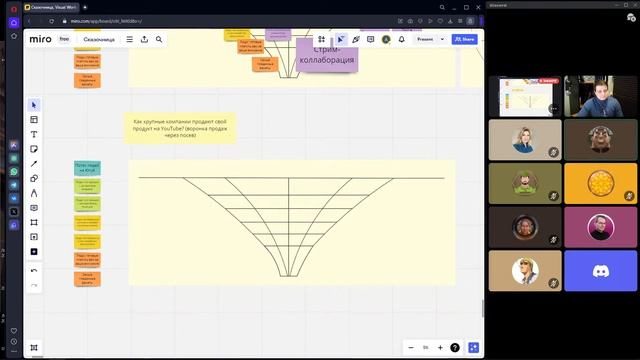
Task: Open X (Twitter) in Opera sidebar
Action: 14,212
